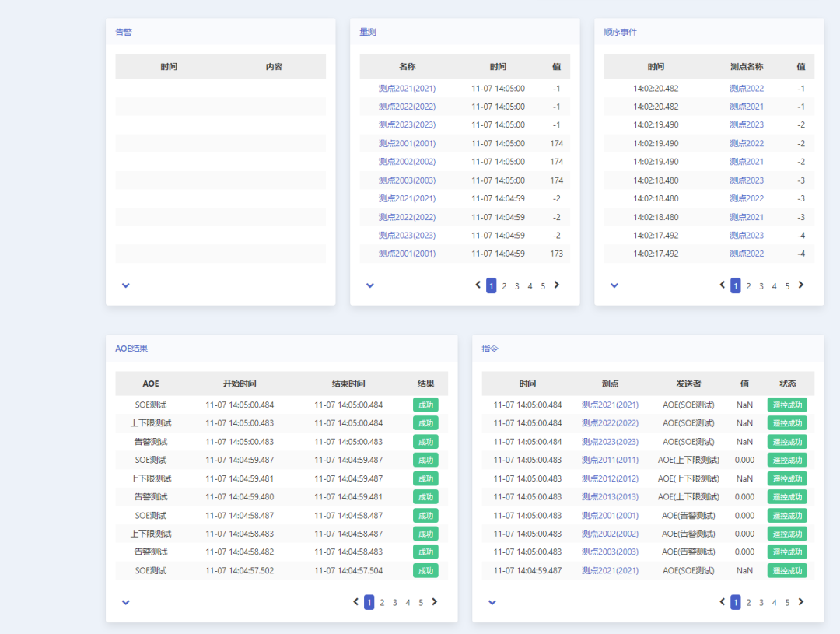Click 上下限测试 row starting 14:04:59.481

282,478
